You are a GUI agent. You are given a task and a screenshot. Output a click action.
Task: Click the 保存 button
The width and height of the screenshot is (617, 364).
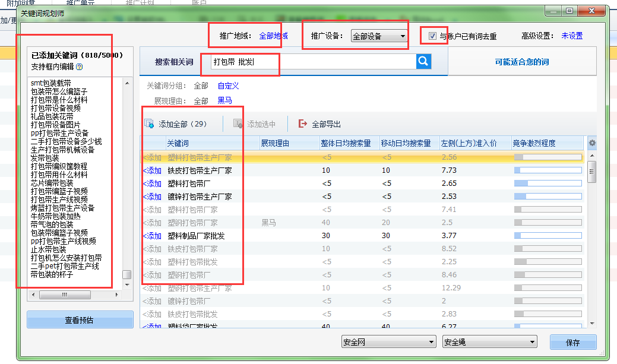572,343
